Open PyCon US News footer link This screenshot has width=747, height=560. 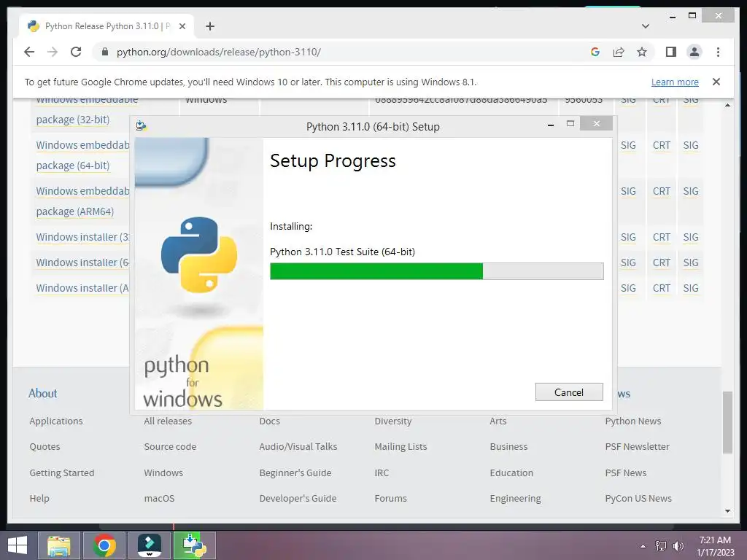click(638, 498)
